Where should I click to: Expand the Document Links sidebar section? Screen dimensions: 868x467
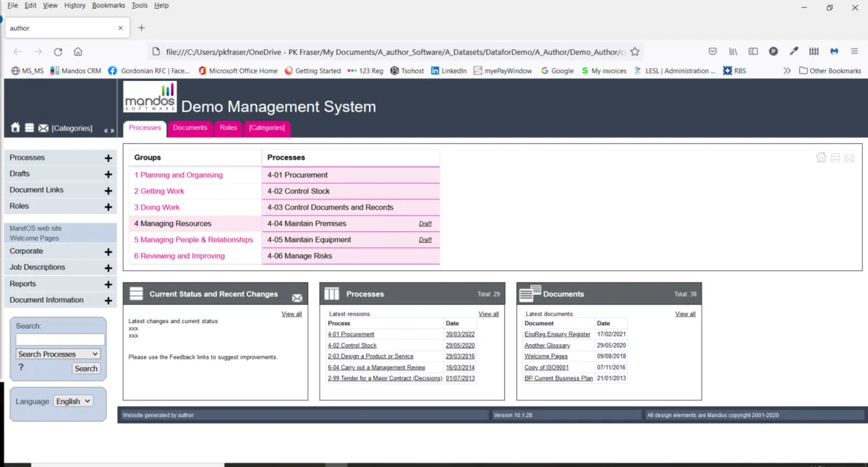coord(108,191)
